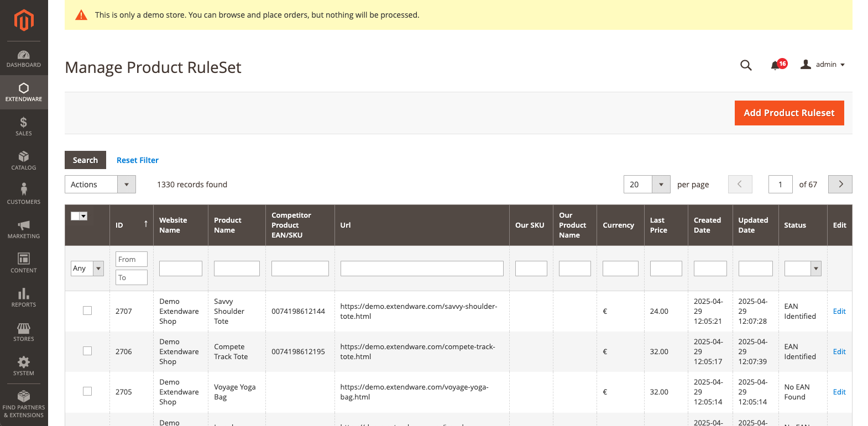Open the Catalog sidebar menu
868x426 pixels.
pyautogui.click(x=24, y=161)
